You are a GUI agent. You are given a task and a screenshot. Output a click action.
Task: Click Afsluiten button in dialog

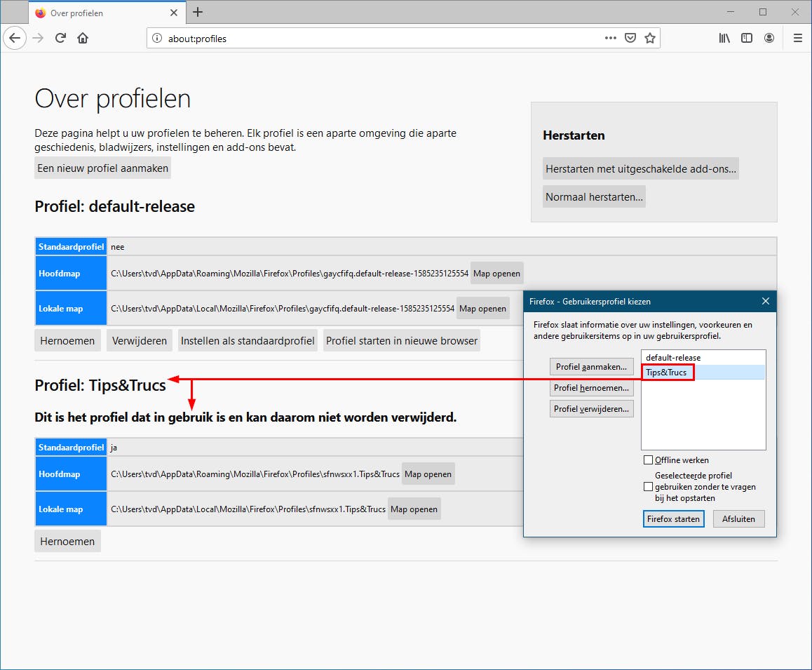(x=738, y=518)
